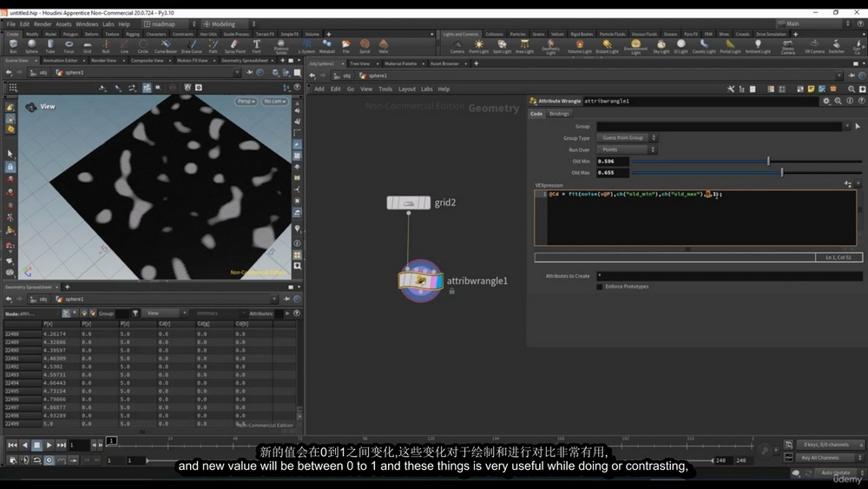This screenshot has width=868, height=489.
Task: Add an Environment Light from the shelf
Action: tap(635, 47)
